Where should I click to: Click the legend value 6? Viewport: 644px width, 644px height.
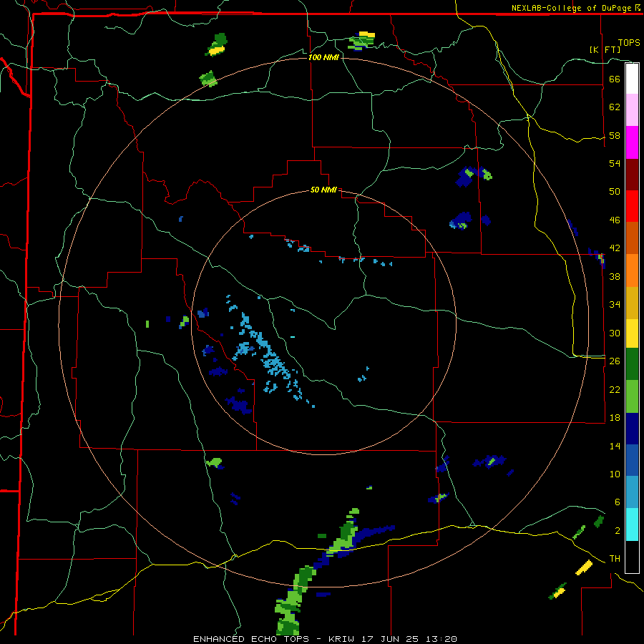coord(617,502)
